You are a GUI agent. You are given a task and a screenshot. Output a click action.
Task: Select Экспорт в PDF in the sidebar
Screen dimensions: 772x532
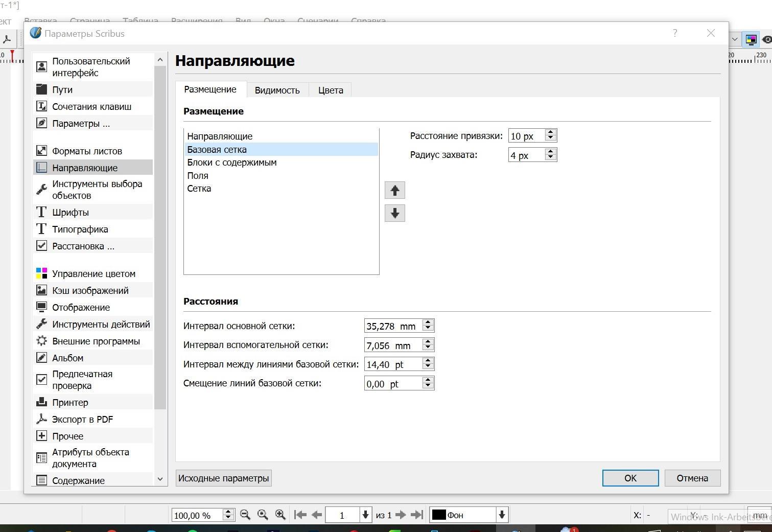pyautogui.click(x=82, y=419)
